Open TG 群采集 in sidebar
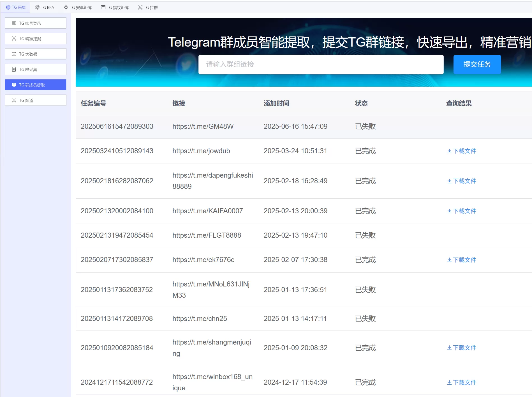This screenshot has width=532, height=397. [36, 69]
